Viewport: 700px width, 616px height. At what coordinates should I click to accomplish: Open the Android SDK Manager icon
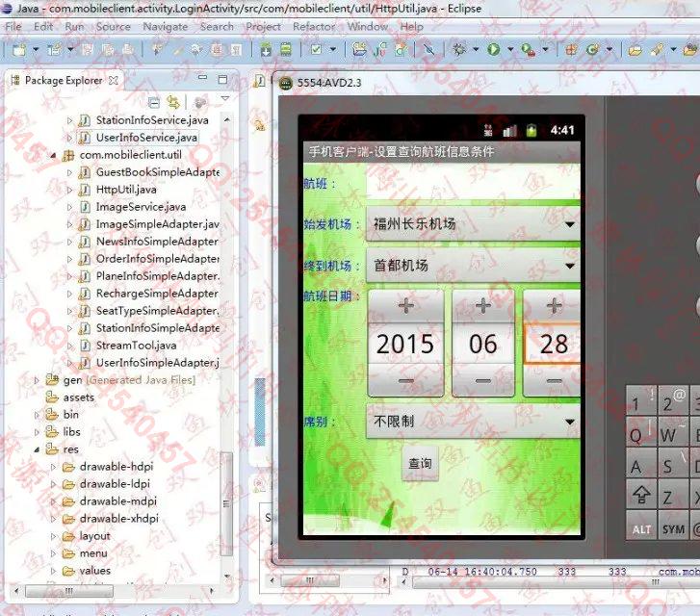pos(266,49)
